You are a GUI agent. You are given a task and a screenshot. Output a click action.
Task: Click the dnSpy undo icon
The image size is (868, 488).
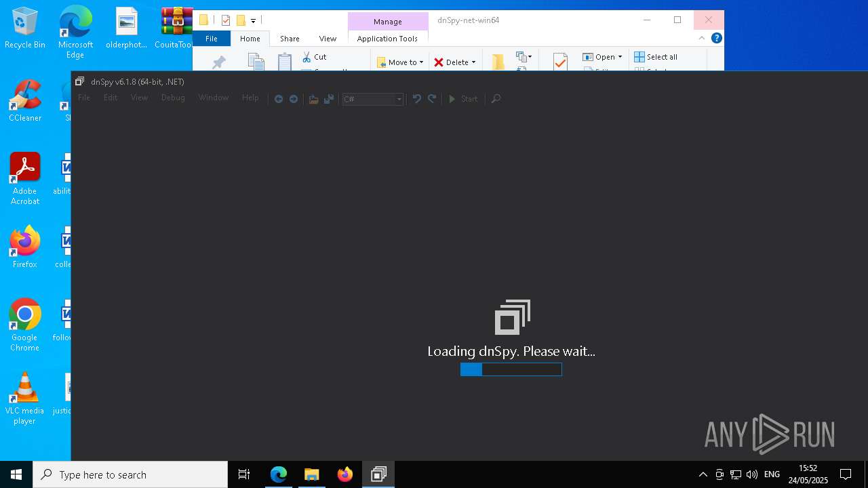click(417, 99)
